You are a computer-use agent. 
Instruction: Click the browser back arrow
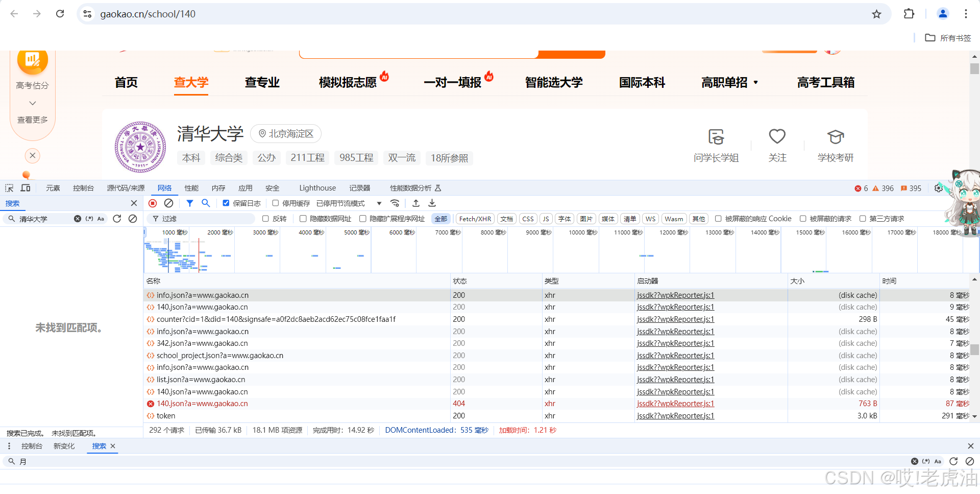(14, 14)
